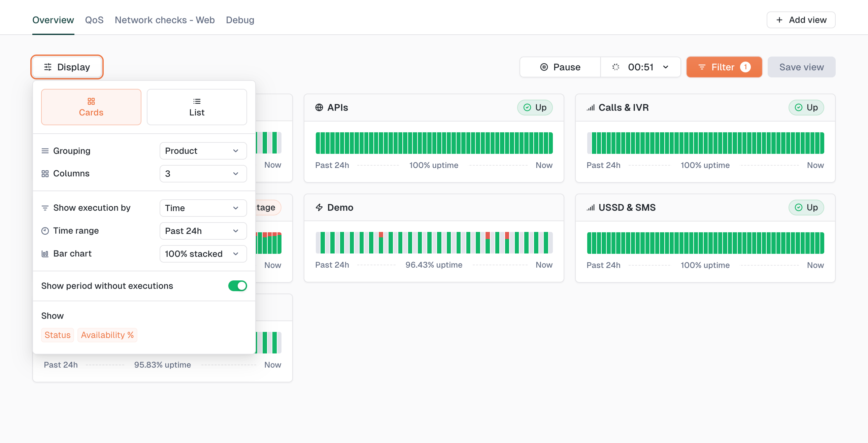The height and width of the screenshot is (443, 868).
Task: Click the globe icon next to APIs
Action: pyautogui.click(x=319, y=107)
